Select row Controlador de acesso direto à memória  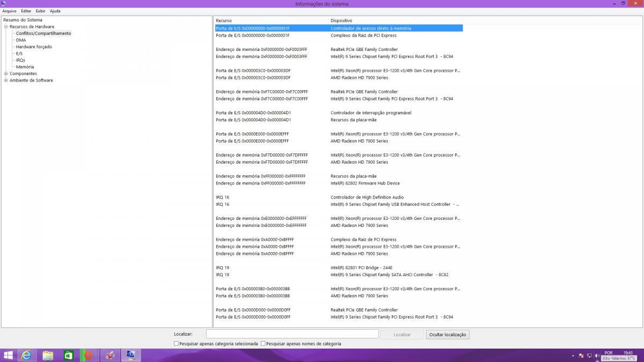click(x=338, y=28)
